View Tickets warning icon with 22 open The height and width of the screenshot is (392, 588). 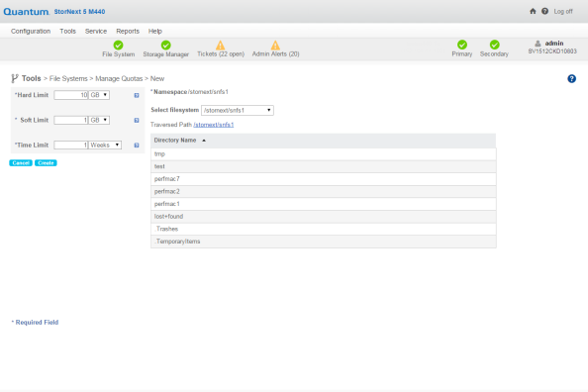pos(221,45)
